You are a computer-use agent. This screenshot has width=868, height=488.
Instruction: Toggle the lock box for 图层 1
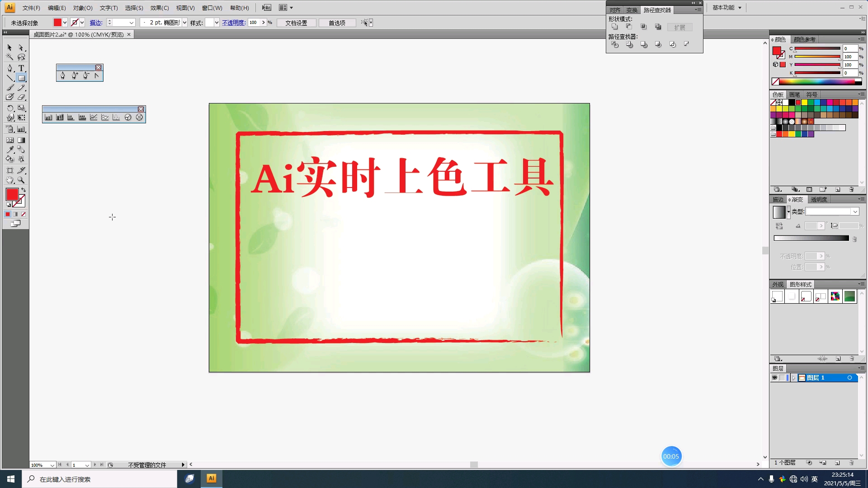(x=783, y=378)
